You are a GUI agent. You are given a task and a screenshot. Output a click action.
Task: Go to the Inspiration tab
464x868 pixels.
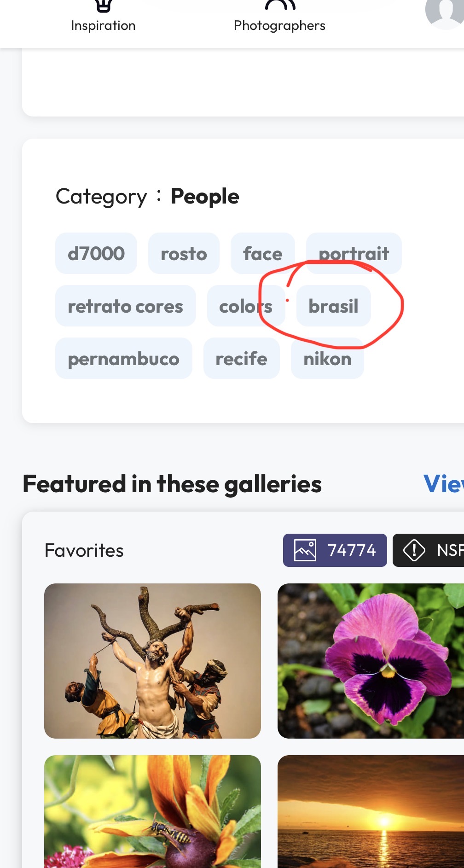(x=103, y=25)
